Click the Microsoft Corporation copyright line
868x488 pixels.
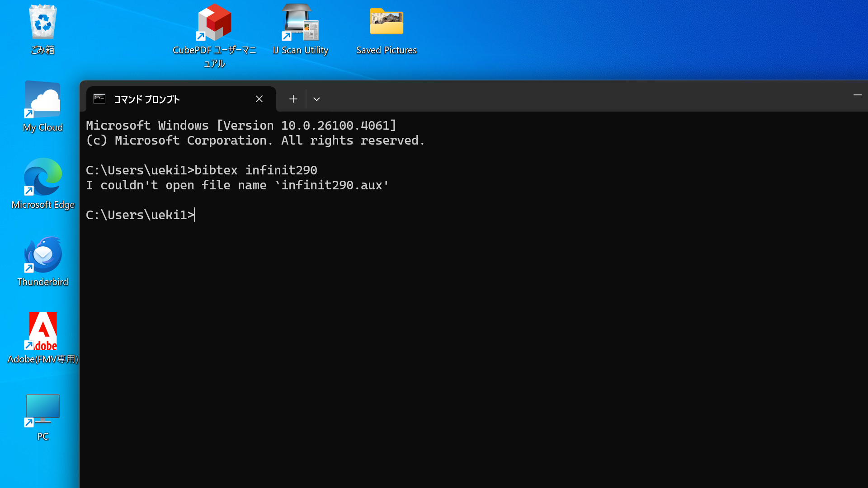click(255, 141)
